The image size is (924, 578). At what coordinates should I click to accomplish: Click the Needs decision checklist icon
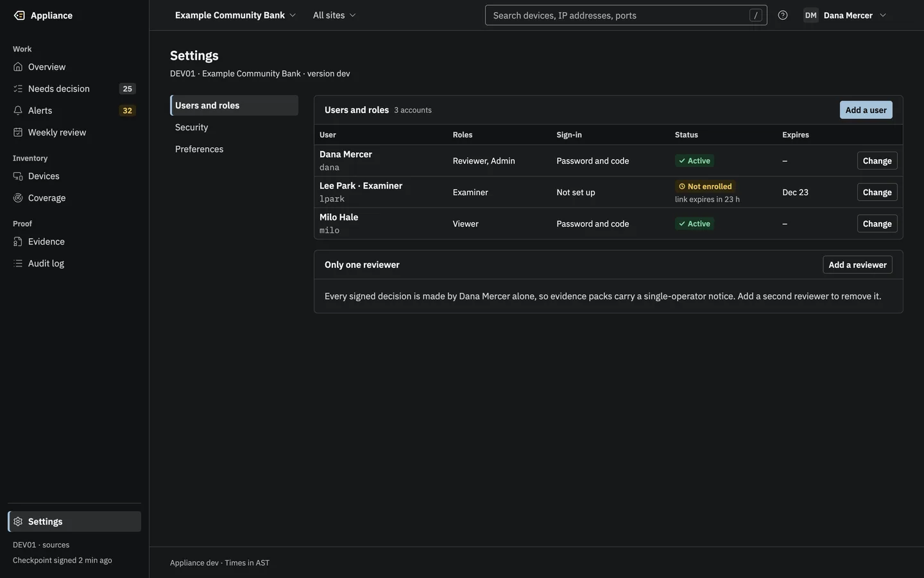18,89
